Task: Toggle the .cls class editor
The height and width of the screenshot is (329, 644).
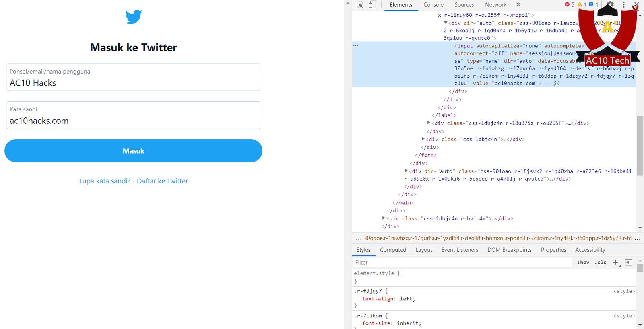Action: click(x=601, y=262)
